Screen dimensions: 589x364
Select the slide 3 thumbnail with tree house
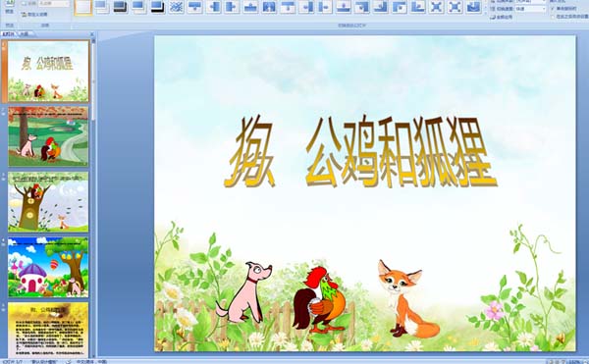tap(48, 202)
